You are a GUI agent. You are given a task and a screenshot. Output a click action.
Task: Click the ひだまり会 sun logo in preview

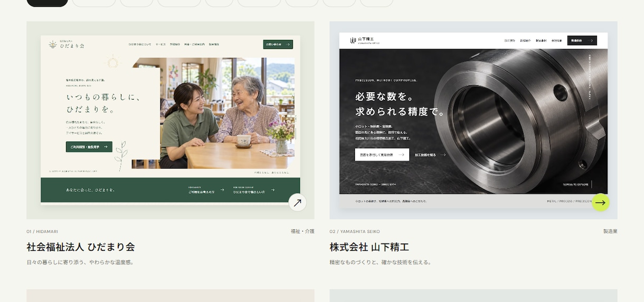pos(53,45)
